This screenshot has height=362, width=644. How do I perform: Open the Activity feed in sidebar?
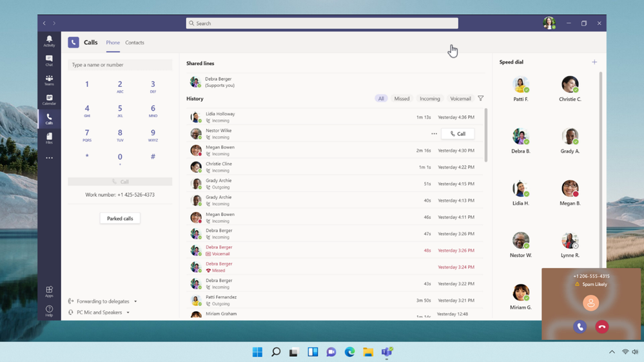(x=49, y=41)
